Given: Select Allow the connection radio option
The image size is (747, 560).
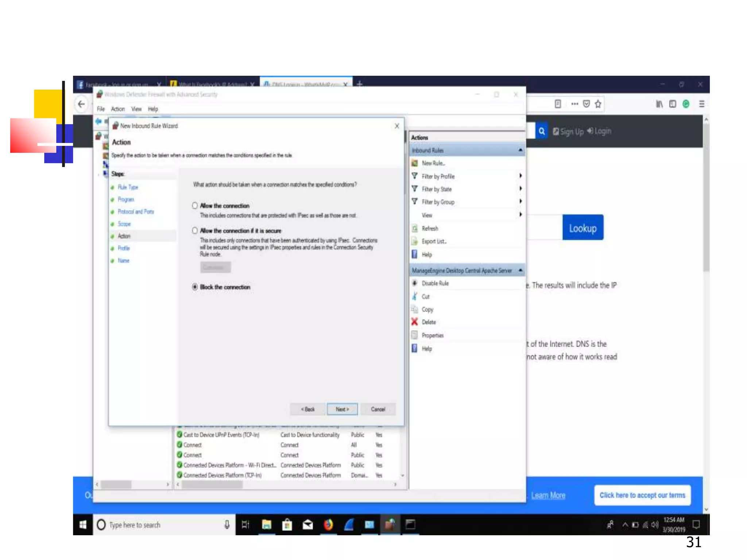Looking at the screenshot, I should (195, 206).
